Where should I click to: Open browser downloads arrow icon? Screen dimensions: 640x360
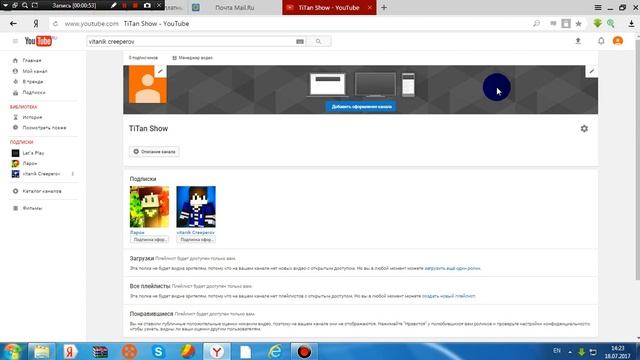coord(631,24)
